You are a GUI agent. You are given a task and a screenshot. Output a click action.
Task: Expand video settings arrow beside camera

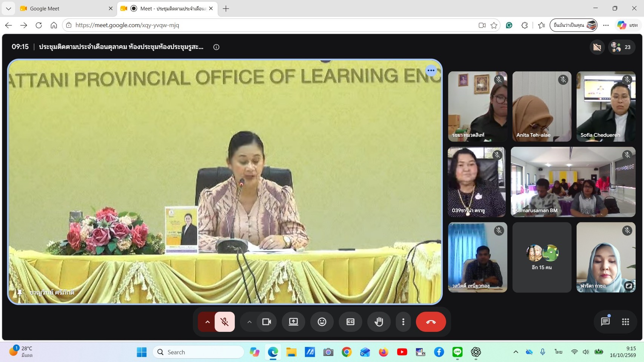point(249,322)
